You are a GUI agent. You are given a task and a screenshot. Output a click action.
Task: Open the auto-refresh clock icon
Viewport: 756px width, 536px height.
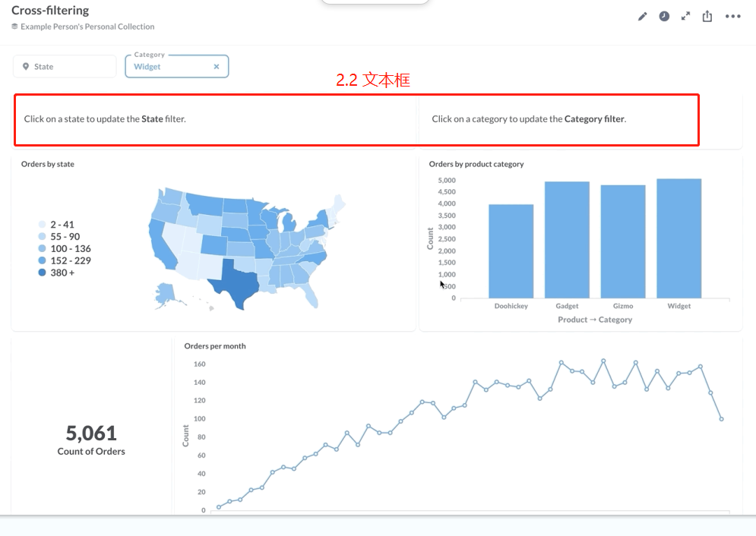pyautogui.click(x=663, y=16)
